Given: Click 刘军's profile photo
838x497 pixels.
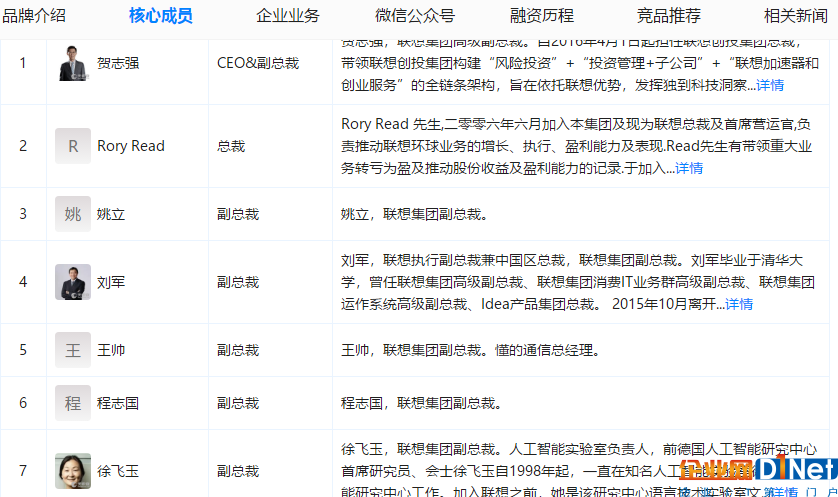Looking at the screenshot, I should pyautogui.click(x=73, y=282).
